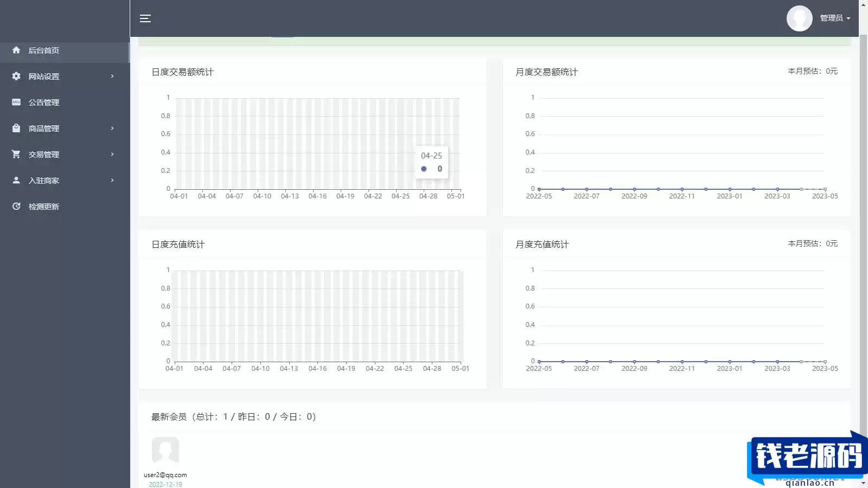Click the 最新会员 summary heading

tap(233, 417)
